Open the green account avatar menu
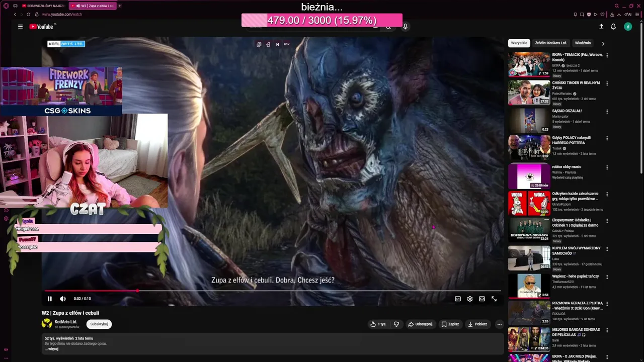The image size is (644, 362). click(x=628, y=27)
